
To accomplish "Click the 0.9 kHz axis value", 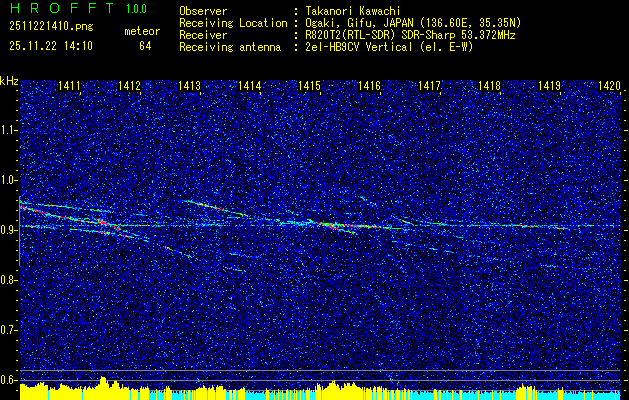I will point(8,229).
